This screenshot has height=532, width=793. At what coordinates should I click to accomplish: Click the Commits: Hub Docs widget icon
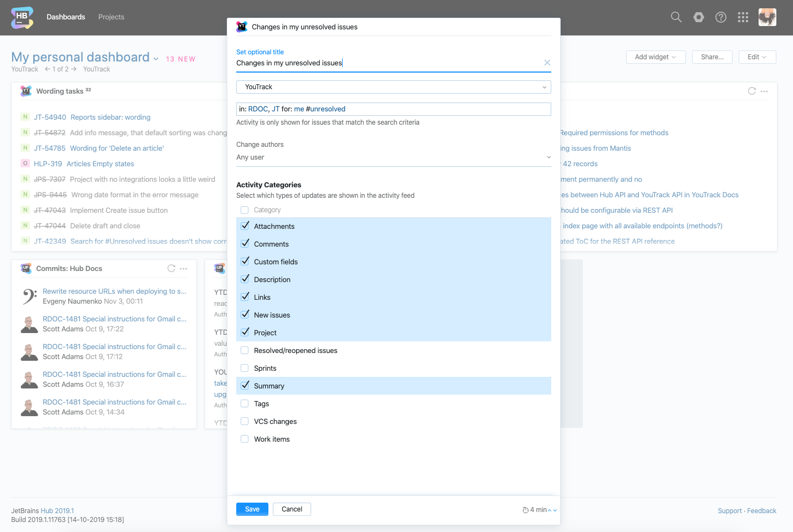coord(26,268)
